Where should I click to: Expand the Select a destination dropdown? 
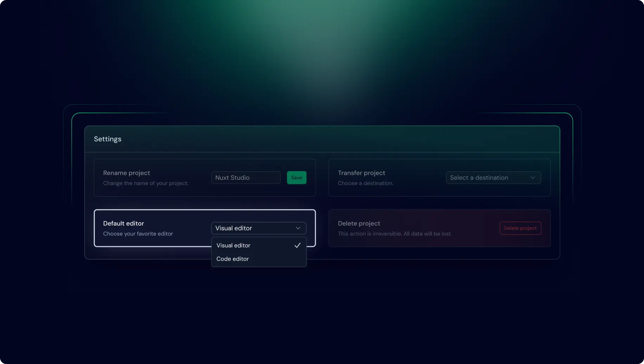pyautogui.click(x=493, y=178)
